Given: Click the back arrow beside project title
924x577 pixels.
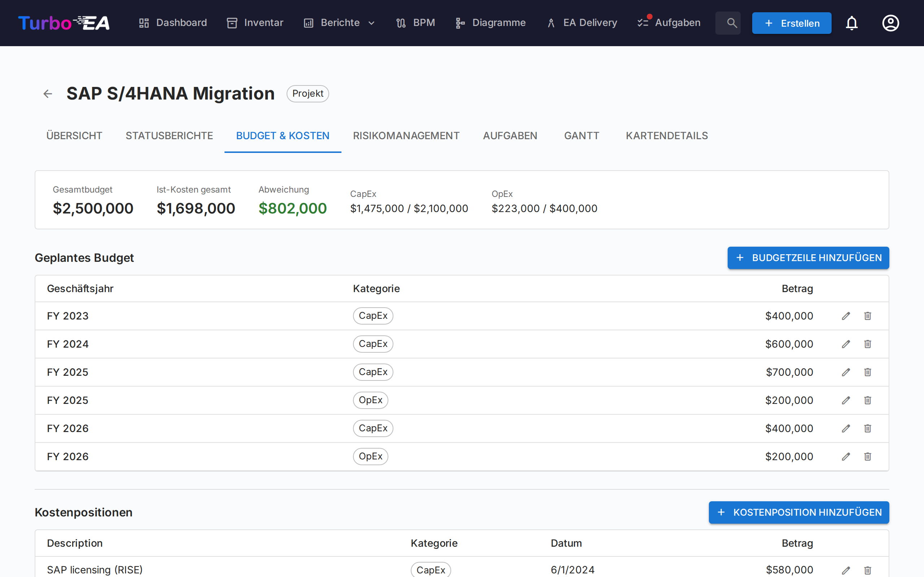Looking at the screenshot, I should point(48,93).
